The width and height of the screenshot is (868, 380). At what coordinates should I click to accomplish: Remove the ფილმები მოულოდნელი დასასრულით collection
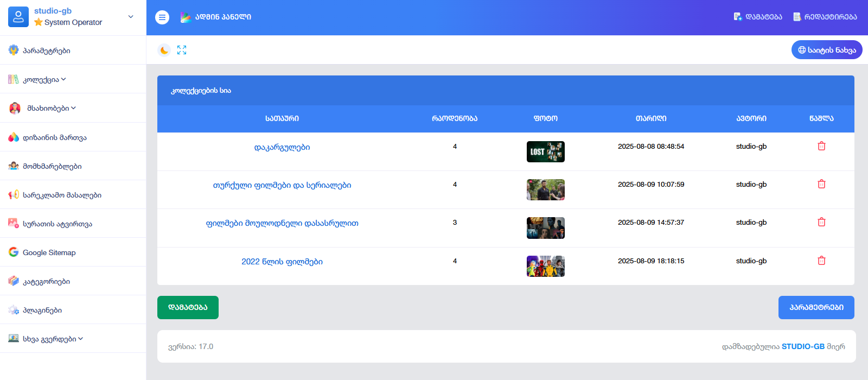point(821,222)
